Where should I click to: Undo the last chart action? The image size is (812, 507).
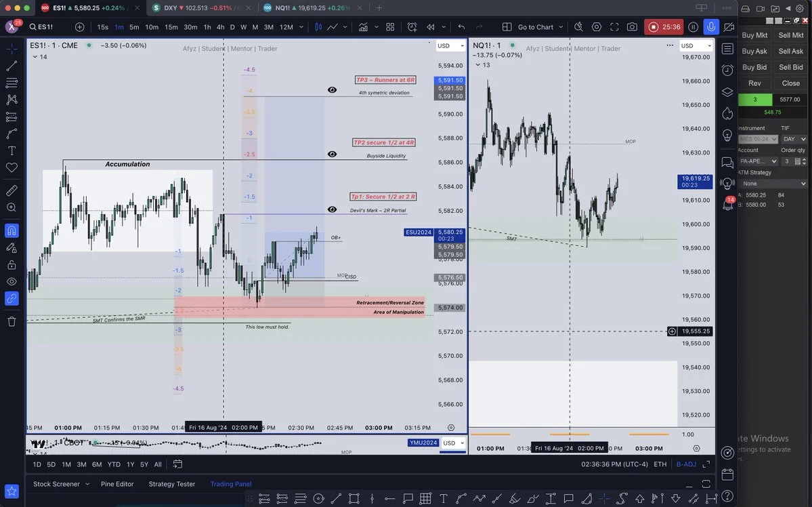(x=461, y=27)
